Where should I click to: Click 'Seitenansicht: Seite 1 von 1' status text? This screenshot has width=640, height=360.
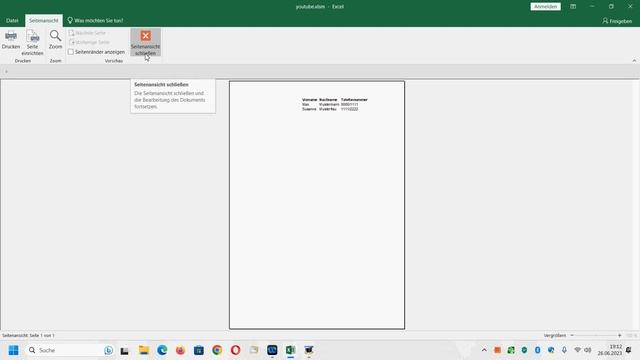(x=29, y=336)
